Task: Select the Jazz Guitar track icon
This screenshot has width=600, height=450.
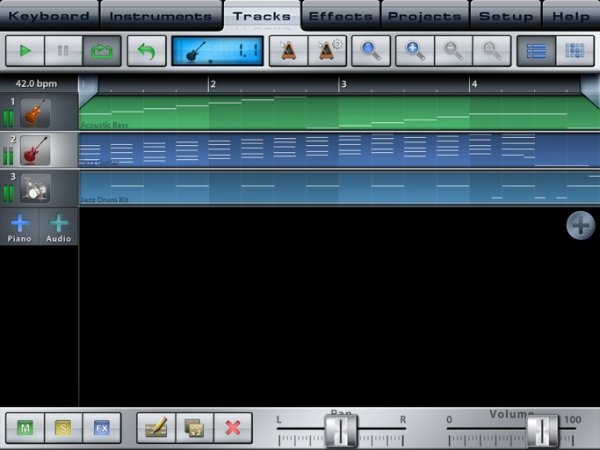Action: [35, 150]
